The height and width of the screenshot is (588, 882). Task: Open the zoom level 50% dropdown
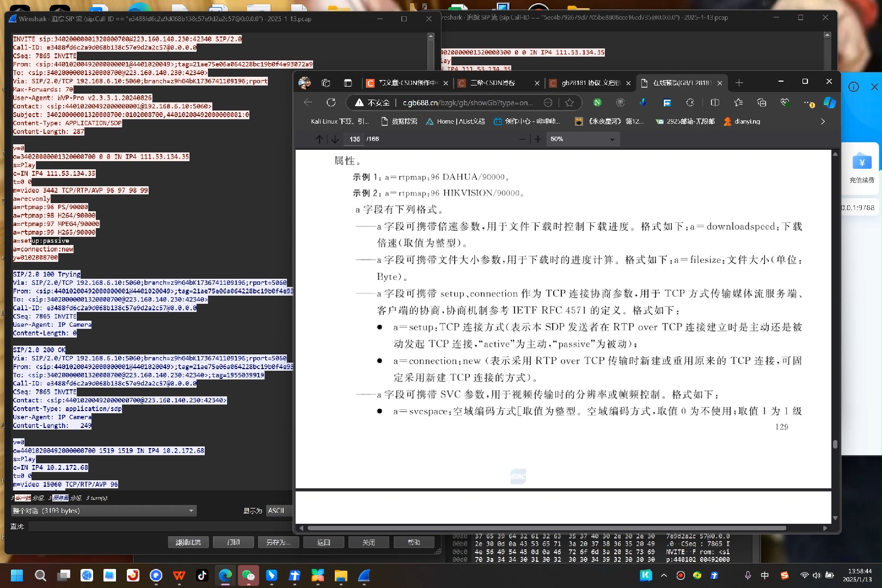583,139
